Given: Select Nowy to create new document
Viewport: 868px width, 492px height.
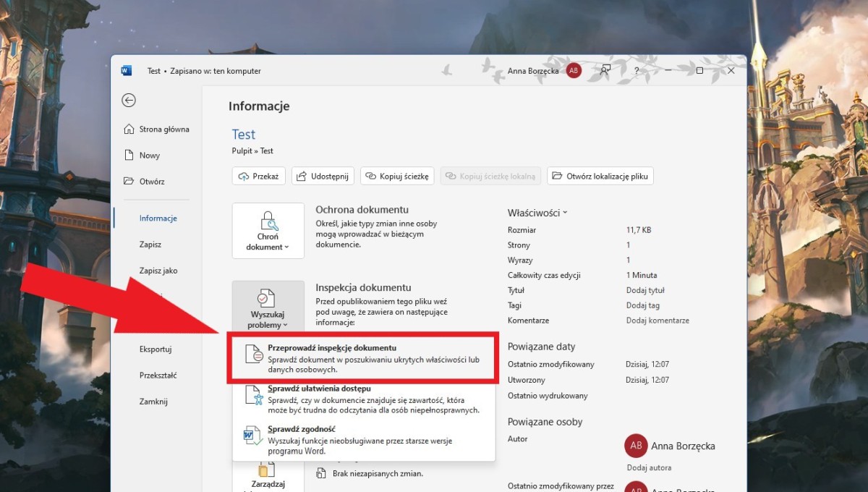Looking at the screenshot, I should click(142, 156).
